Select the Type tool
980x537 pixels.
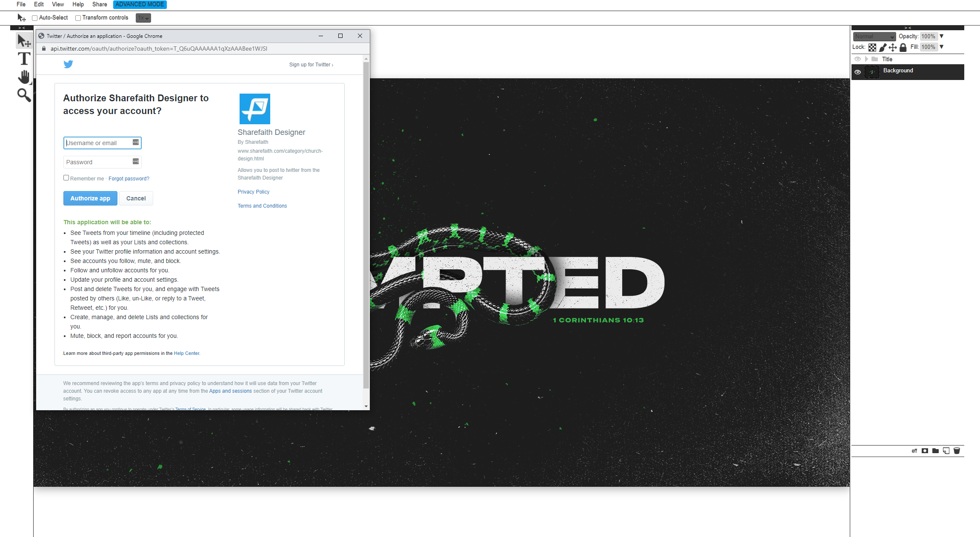24,59
